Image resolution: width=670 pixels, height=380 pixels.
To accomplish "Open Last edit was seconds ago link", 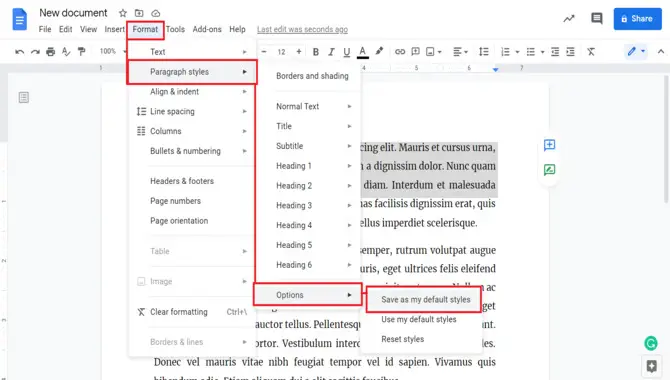I will click(x=302, y=29).
